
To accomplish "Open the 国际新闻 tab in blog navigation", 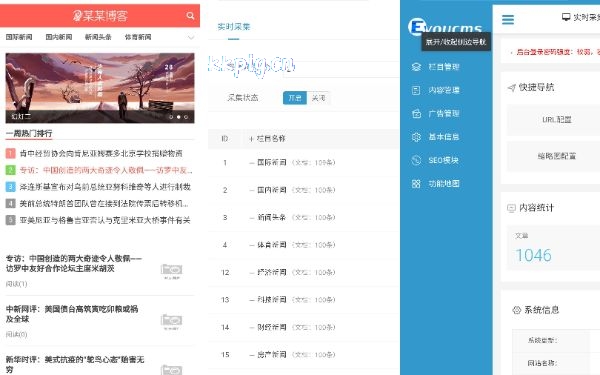I will [x=19, y=37].
